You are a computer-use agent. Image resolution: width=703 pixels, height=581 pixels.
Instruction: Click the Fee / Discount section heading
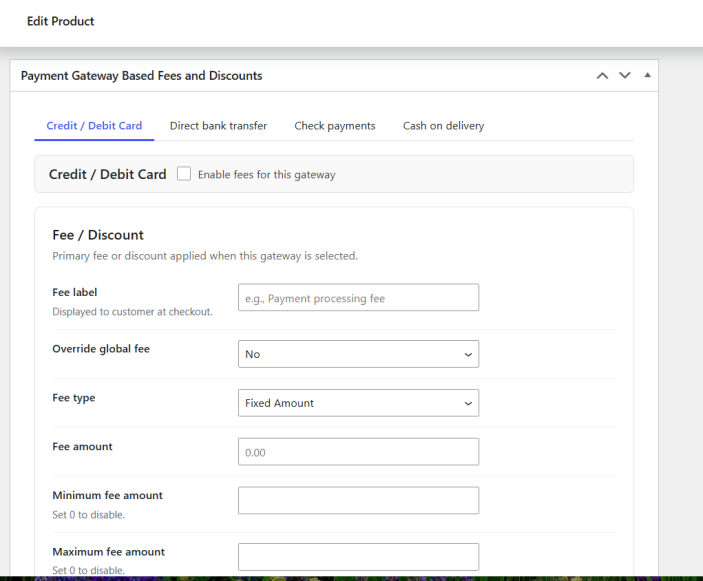tap(98, 235)
